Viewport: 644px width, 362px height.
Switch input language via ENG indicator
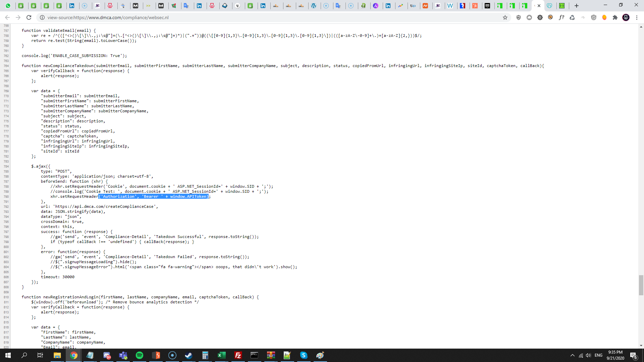click(598, 355)
